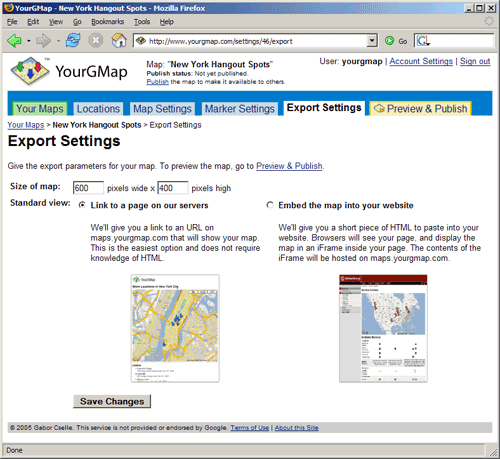Open the Edit menu

(x=33, y=22)
